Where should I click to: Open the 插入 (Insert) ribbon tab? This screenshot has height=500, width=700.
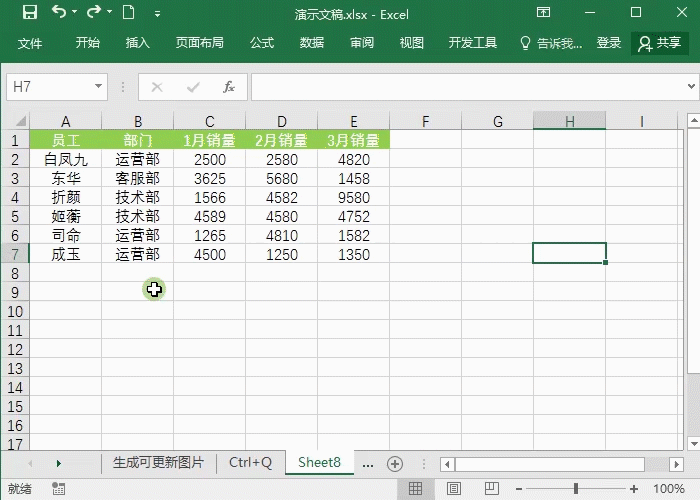pyautogui.click(x=138, y=43)
